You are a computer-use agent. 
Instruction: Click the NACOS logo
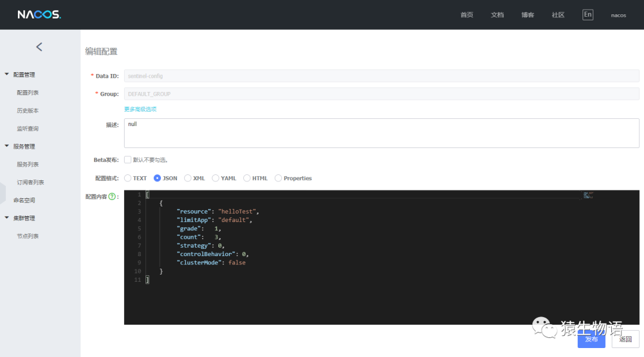click(x=39, y=15)
